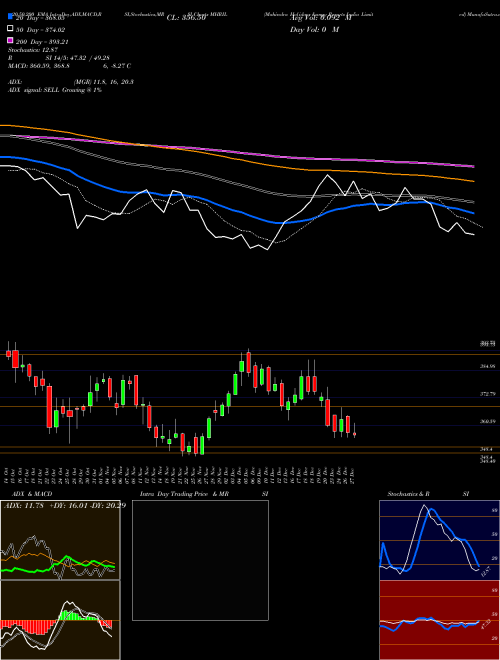Select the '50 Day = 374.02' legend text
Viewport: 500px width, 660px height.
(41, 30)
